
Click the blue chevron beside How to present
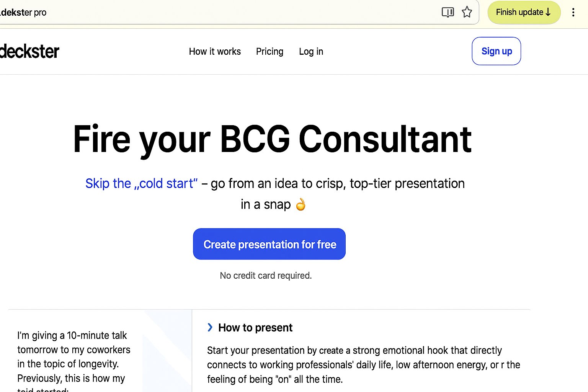[x=210, y=327]
